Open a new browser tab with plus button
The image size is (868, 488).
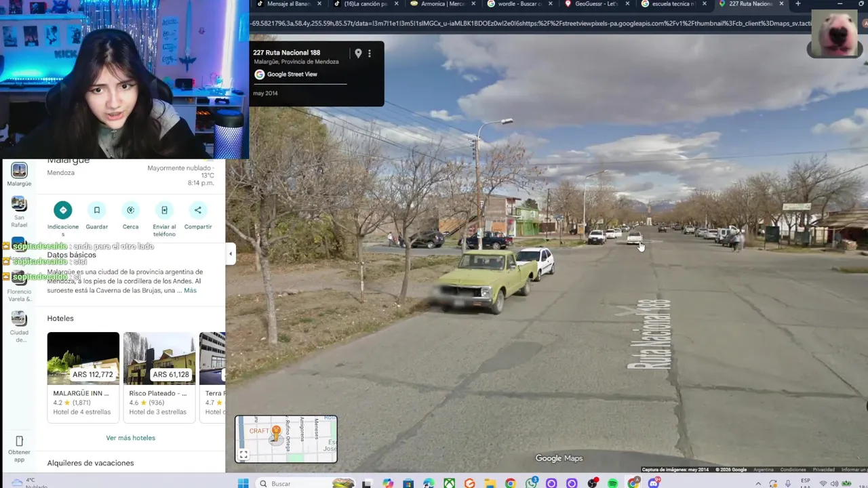[797, 4]
